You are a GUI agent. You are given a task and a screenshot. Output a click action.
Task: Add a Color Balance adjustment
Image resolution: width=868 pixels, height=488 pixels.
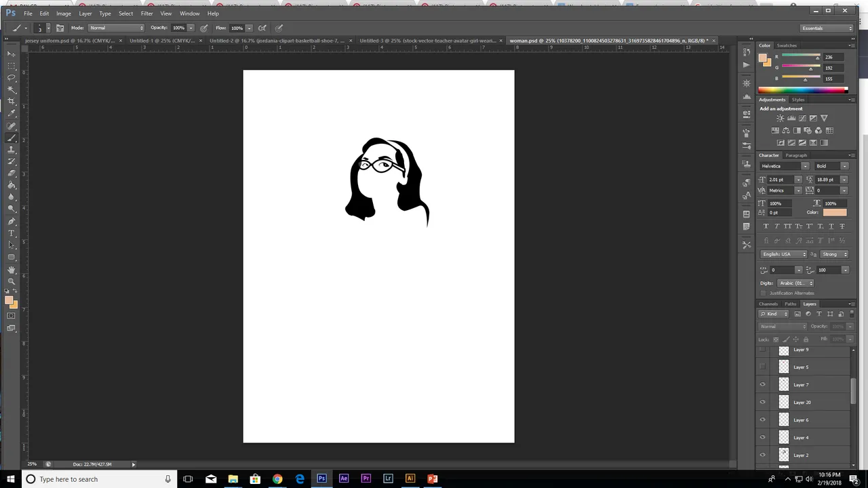pos(786,130)
